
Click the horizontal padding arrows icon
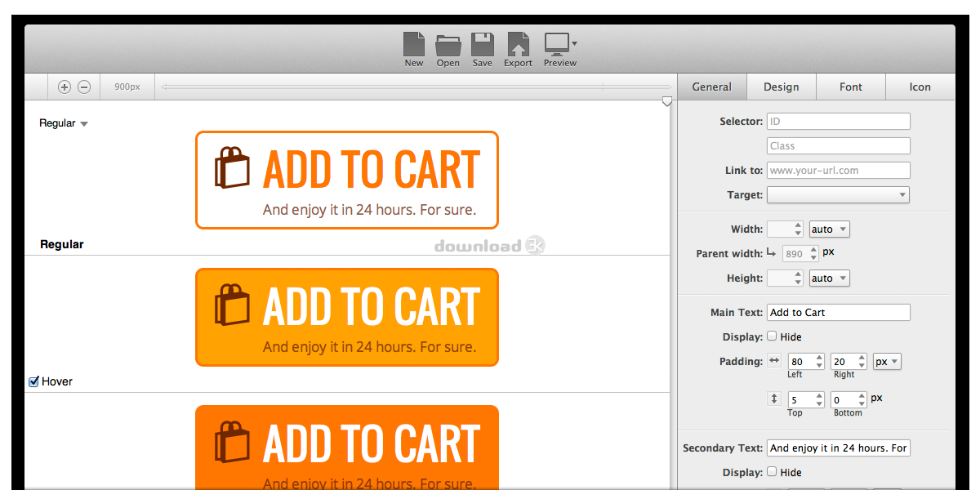(x=774, y=360)
